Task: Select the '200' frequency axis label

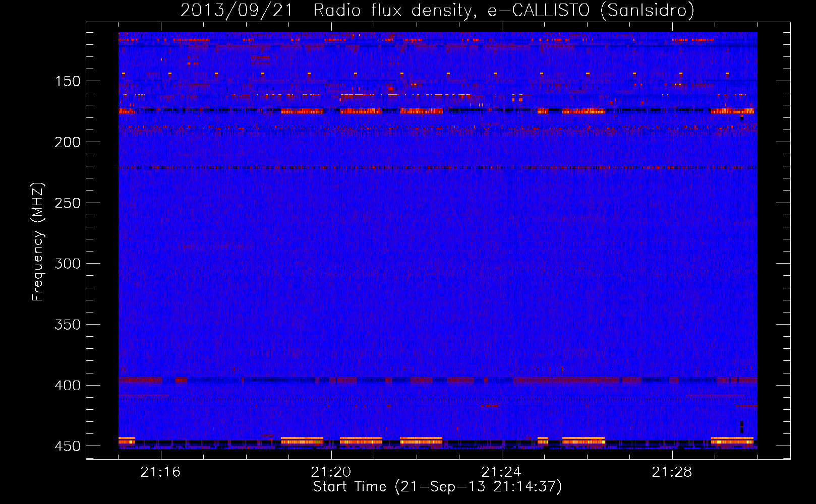Action: click(x=67, y=143)
